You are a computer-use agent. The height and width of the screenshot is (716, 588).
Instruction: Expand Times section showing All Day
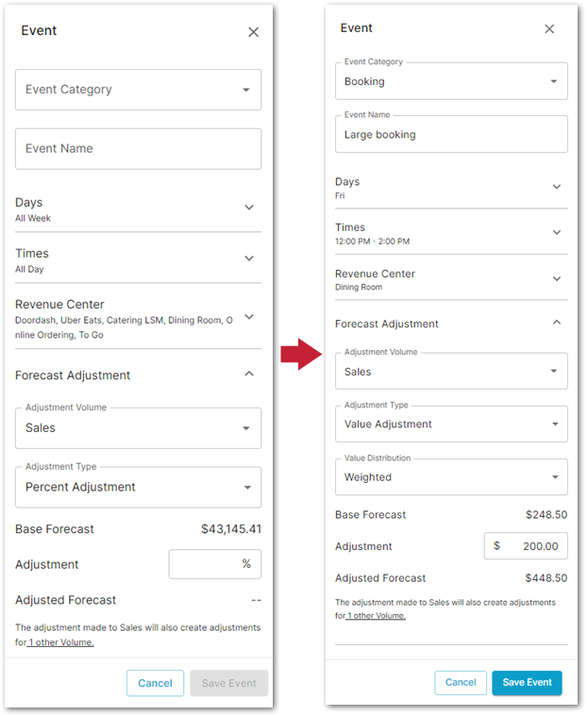(x=249, y=258)
